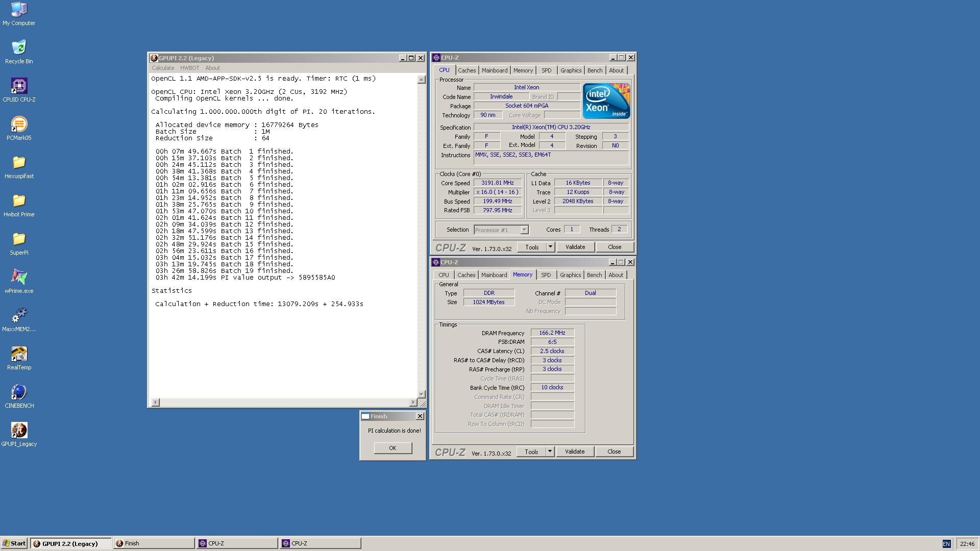Switch to Bench tab in upper CPU-Z
Viewport: 980px width, 551px height.
tap(595, 70)
